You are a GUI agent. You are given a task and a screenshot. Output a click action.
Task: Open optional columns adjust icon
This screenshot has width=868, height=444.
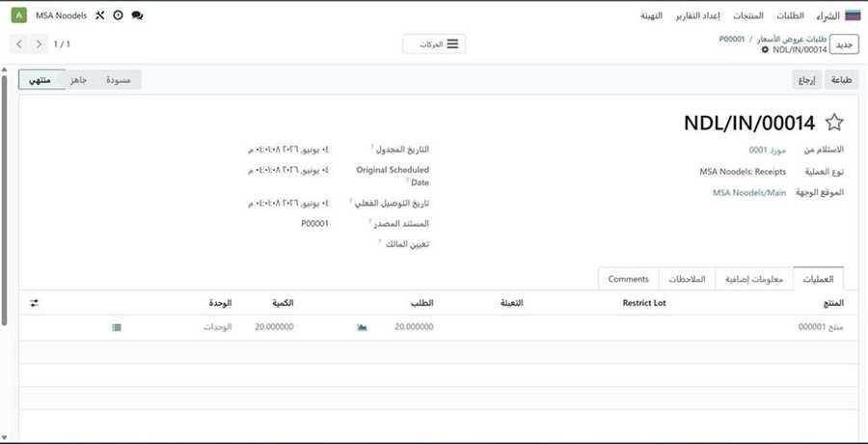(35, 303)
